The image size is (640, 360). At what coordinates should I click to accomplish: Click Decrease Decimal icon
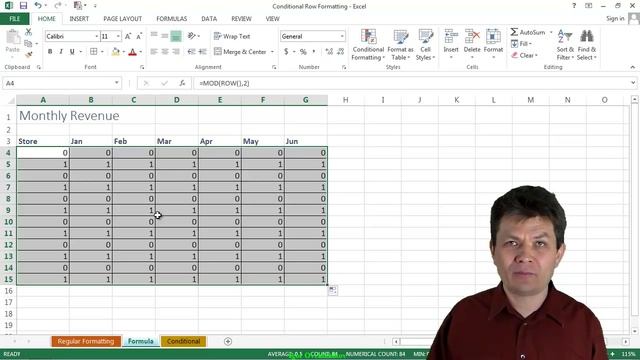[x=340, y=52]
